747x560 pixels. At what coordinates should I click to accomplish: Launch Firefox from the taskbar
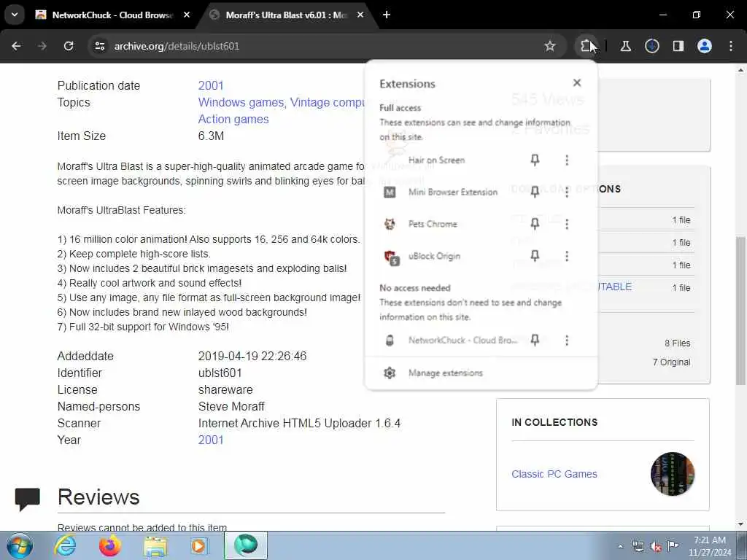coord(110,545)
